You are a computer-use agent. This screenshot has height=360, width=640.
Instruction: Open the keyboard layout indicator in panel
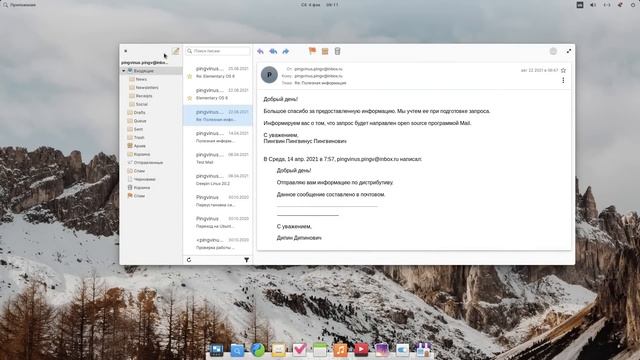[x=580, y=5]
